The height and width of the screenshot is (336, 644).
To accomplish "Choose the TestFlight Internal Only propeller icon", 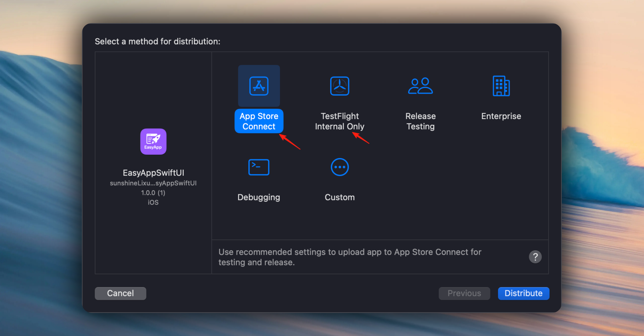I will (x=339, y=86).
